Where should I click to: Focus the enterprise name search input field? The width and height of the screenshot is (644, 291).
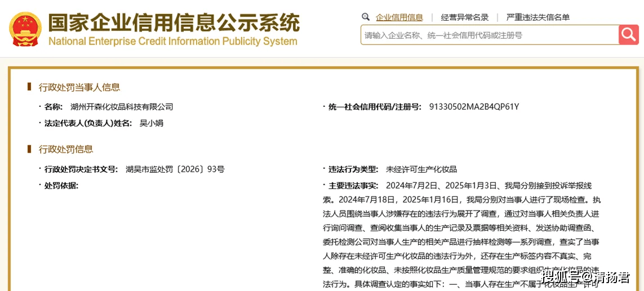[x=490, y=35]
